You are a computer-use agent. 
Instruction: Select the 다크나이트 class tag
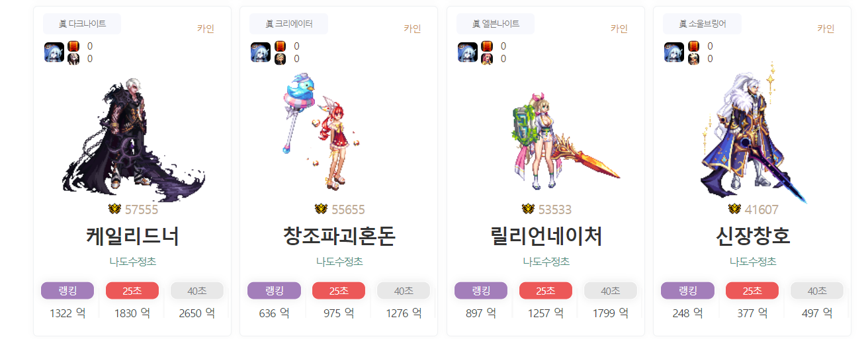(x=82, y=24)
